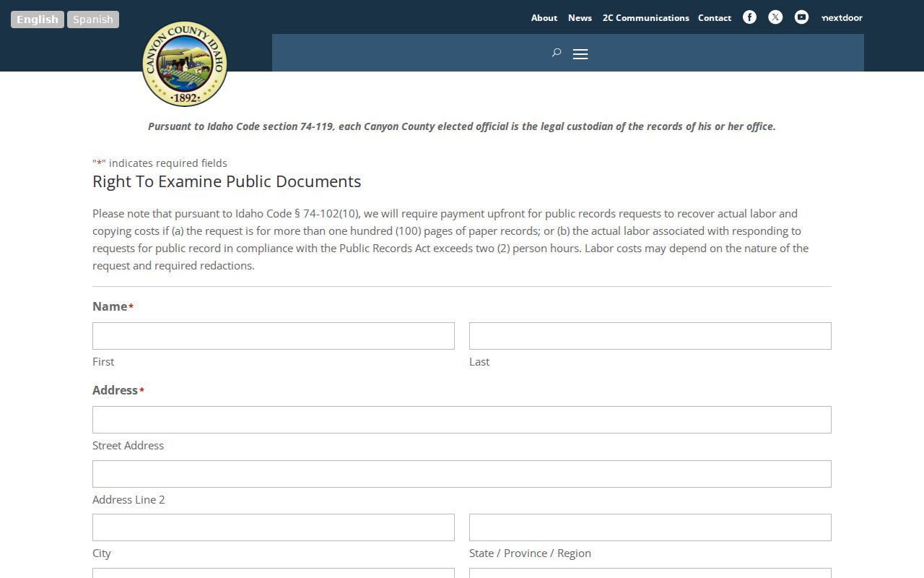Click into the Street Address field
This screenshot has height=578, width=924.
coord(462,420)
